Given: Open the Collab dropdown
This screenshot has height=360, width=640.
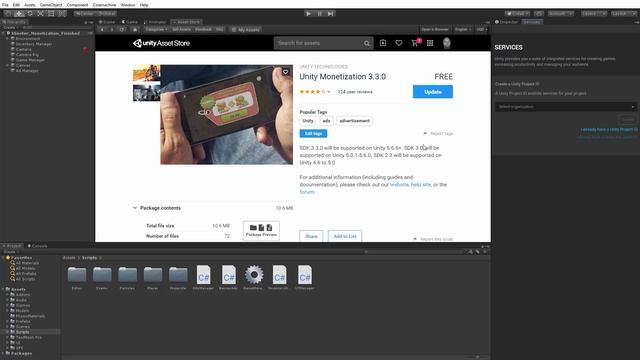Looking at the screenshot, I should [517, 13].
